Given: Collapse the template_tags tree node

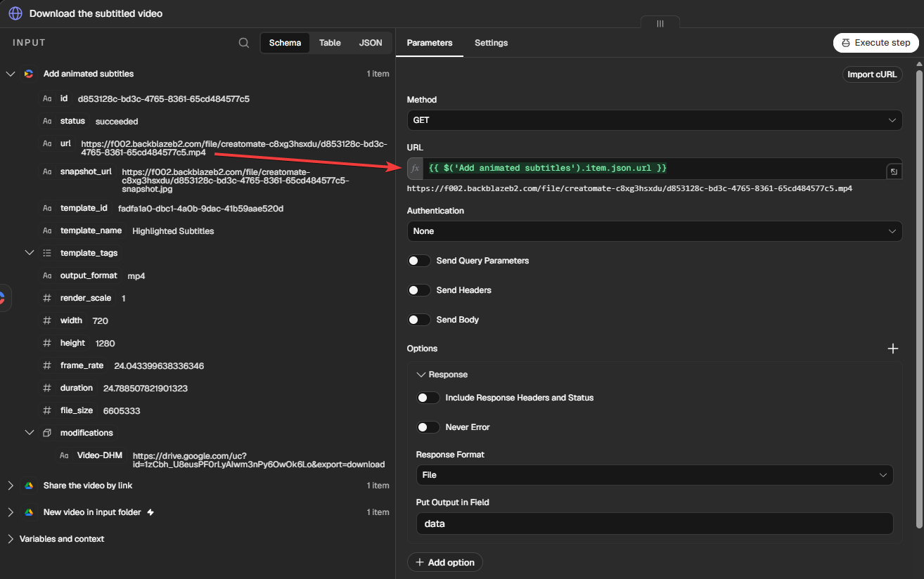Looking at the screenshot, I should [30, 253].
